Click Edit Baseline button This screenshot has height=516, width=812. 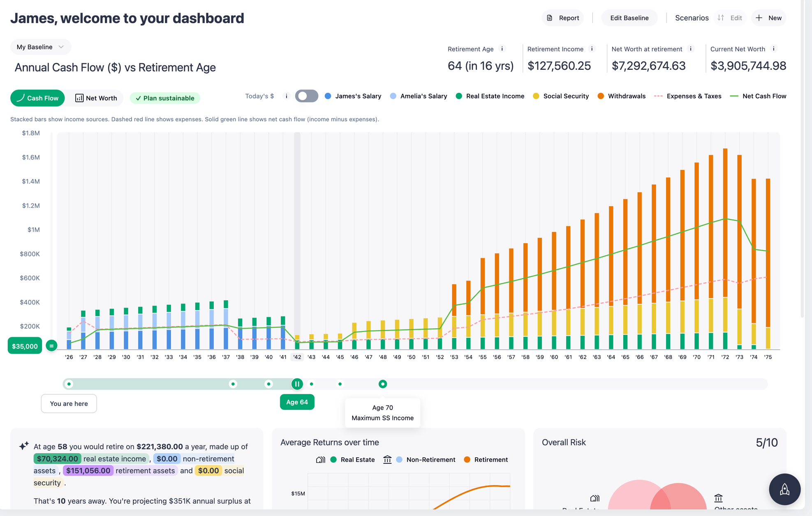click(629, 18)
